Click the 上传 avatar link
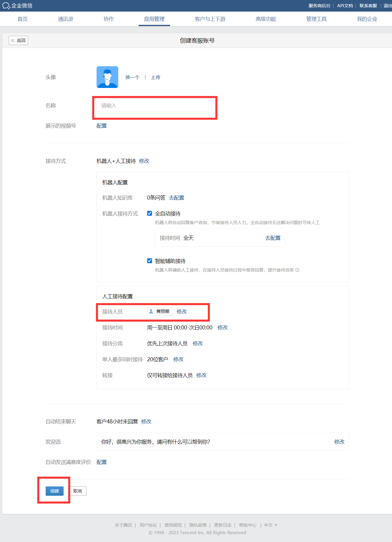392x542 pixels. tap(156, 77)
